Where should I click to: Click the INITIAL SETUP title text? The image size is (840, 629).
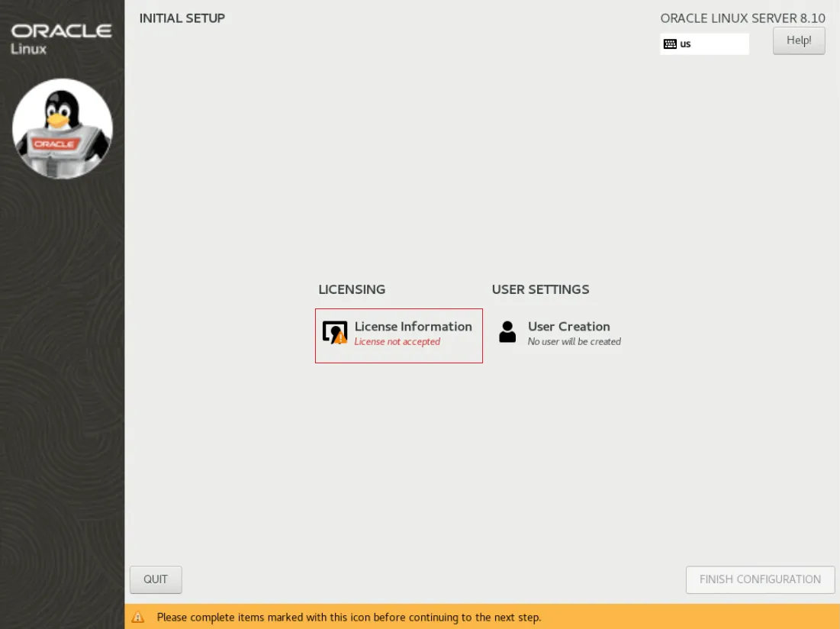[182, 18]
